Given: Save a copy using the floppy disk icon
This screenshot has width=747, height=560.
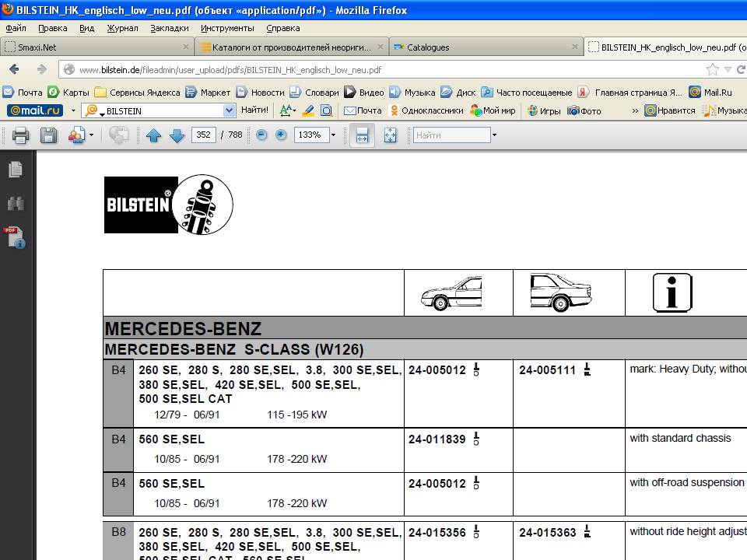Looking at the screenshot, I should [48, 135].
